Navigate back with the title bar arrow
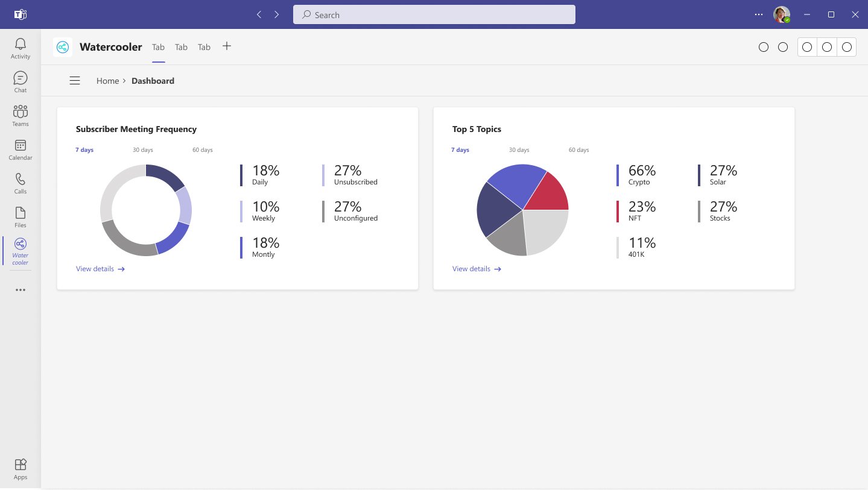This screenshot has height=490, width=868. tap(259, 14)
